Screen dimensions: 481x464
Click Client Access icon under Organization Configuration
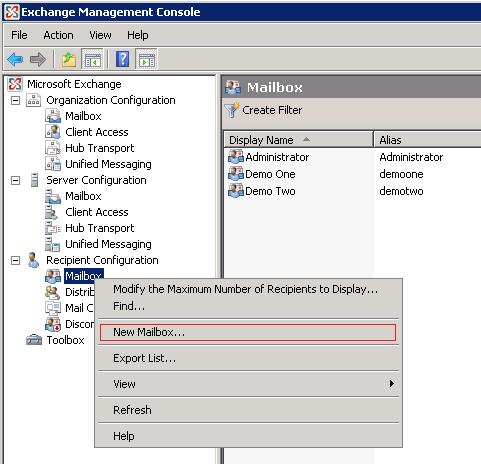point(53,132)
